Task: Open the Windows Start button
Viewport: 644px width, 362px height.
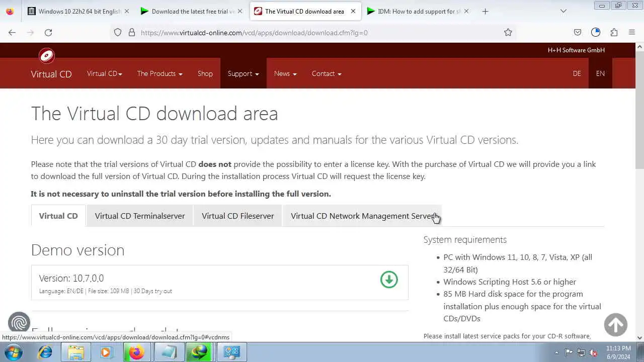Action: [x=13, y=352]
